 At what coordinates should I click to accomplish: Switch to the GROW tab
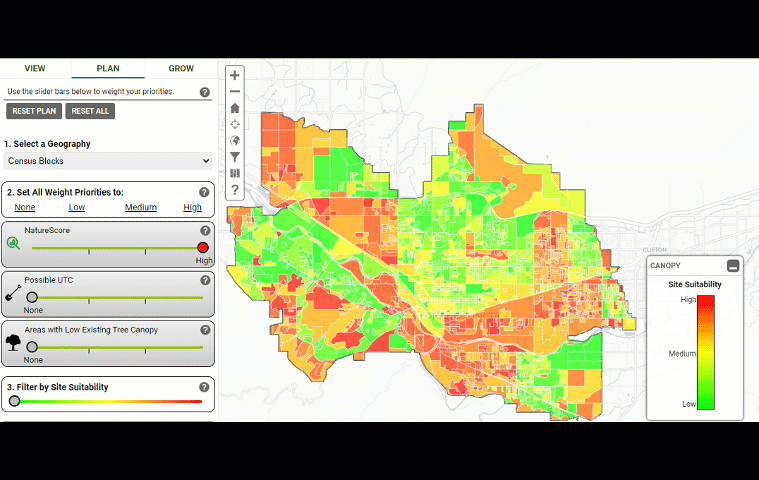181,69
